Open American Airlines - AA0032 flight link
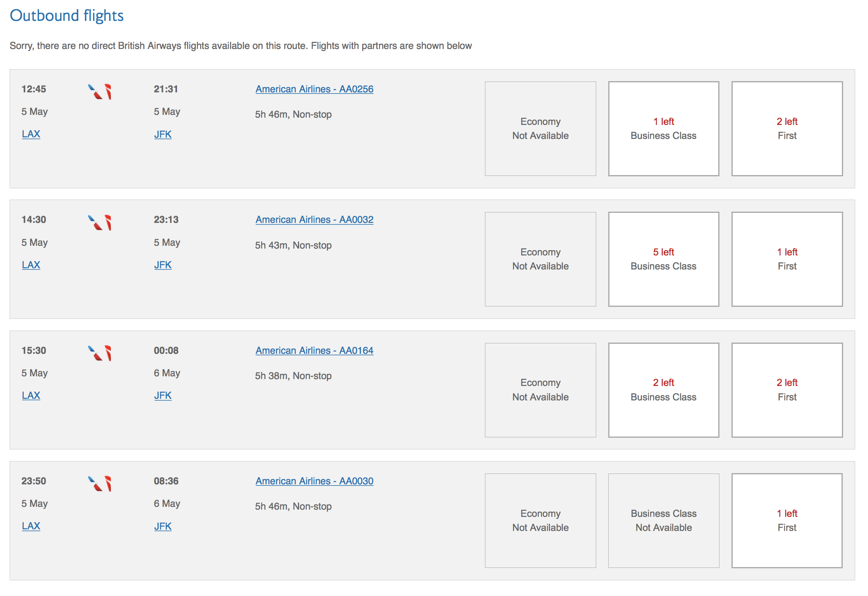 click(x=314, y=220)
